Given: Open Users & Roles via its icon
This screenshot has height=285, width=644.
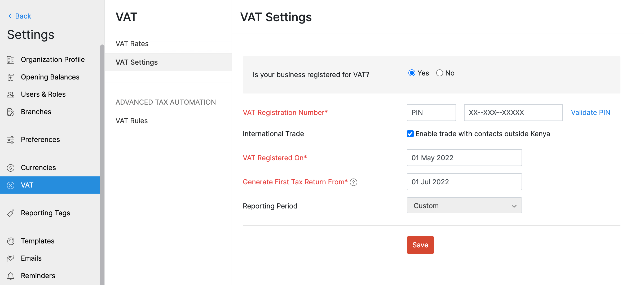Looking at the screenshot, I should point(11,94).
